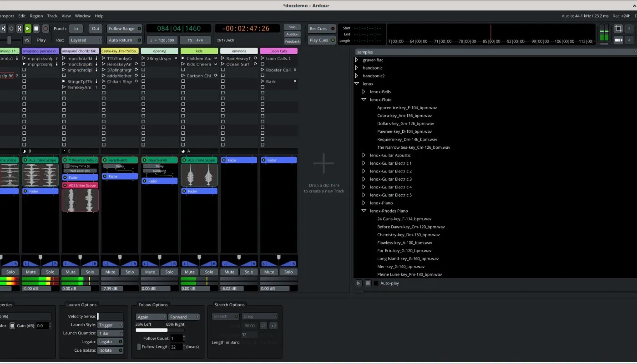Toggle the Isolate button for Cue Isolate
The image size is (637, 364).
pyautogui.click(x=110, y=350)
